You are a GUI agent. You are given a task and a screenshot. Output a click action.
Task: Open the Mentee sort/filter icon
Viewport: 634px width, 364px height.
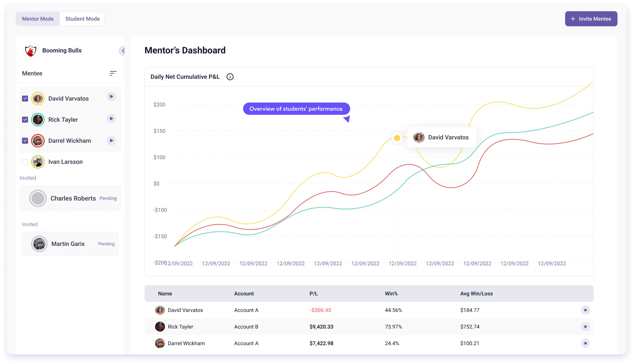pyautogui.click(x=113, y=73)
